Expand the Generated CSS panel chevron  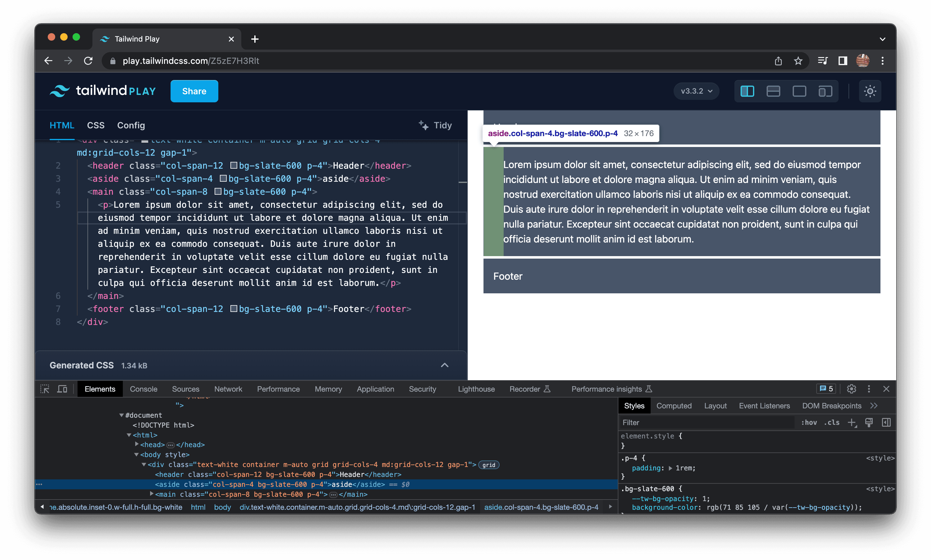444,365
